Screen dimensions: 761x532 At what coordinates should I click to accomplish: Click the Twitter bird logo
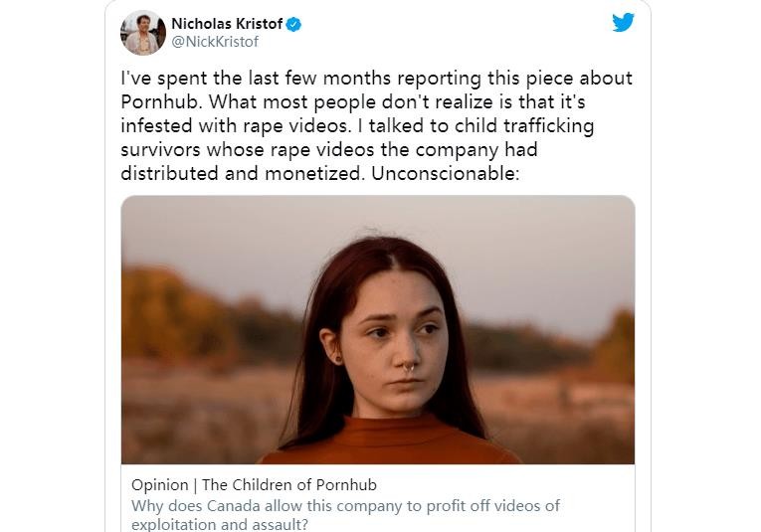(x=624, y=22)
